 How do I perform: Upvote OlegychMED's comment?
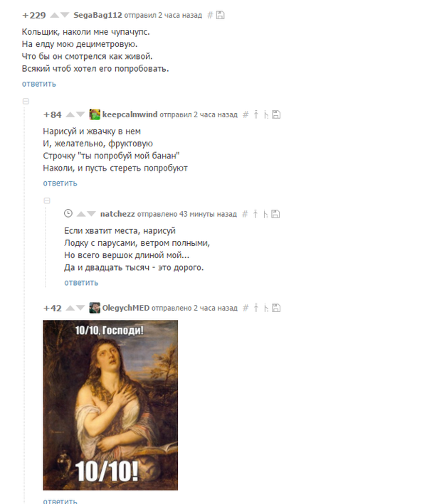pos(70,309)
